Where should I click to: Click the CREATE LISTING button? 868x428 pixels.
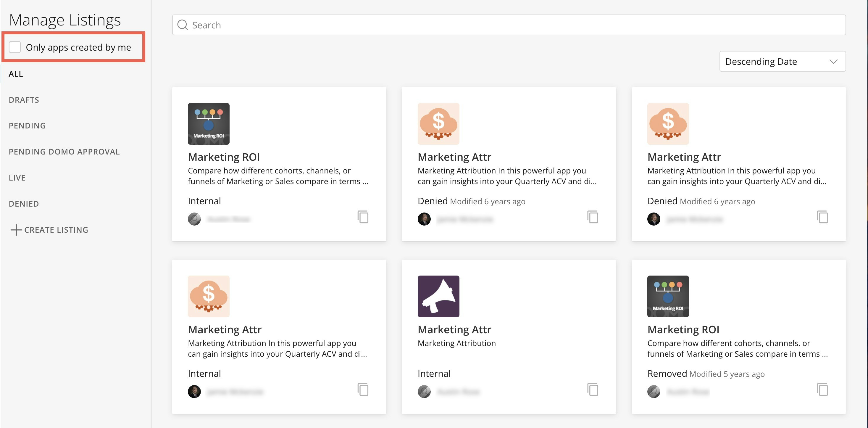point(56,230)
